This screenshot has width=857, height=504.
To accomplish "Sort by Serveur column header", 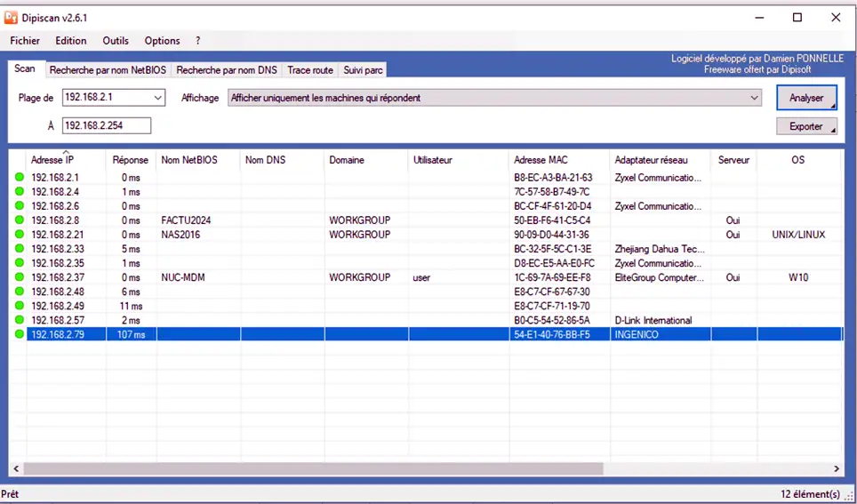I will [733, 160].
